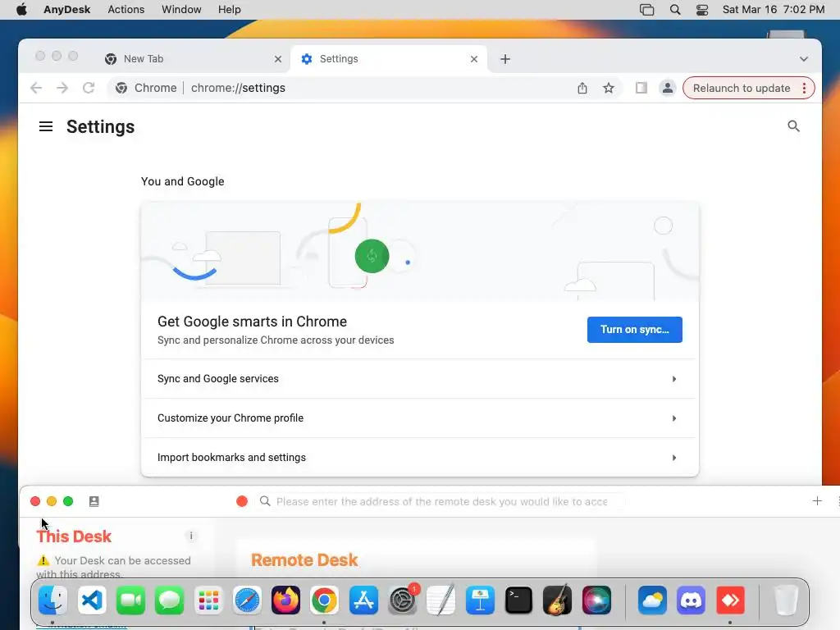The height and width of the screenshot is (630, 840).
Task: Launch Discord from the Dock
Action: pyautogui.click(x=691, y=600)
